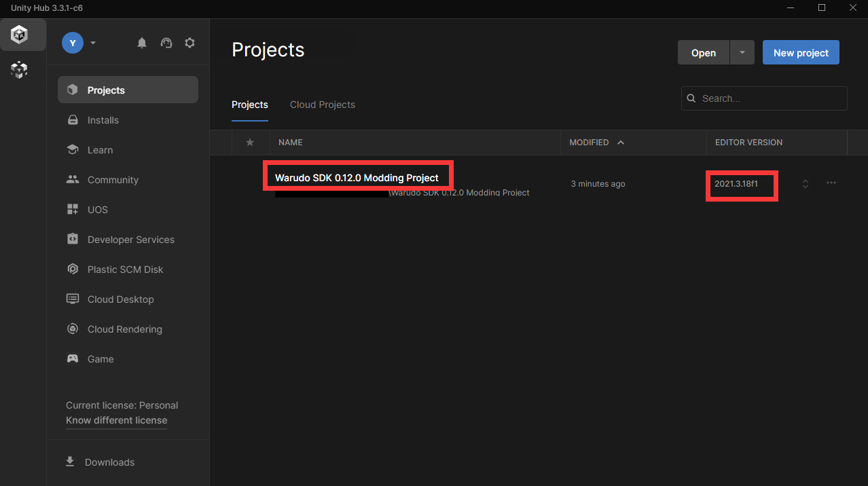868x486 pixels.
Task: Go to Learn section
Action: click(128, 150)
